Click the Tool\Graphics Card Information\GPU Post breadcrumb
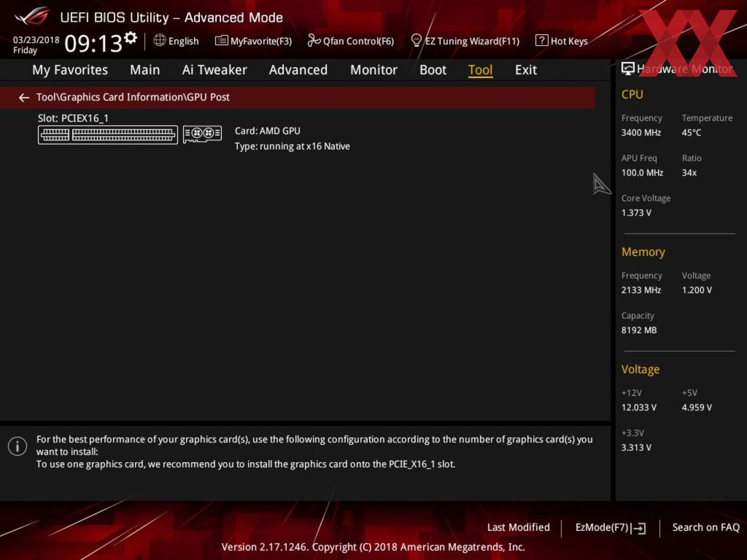Screen dimensions: 747x560 (133, 97)
